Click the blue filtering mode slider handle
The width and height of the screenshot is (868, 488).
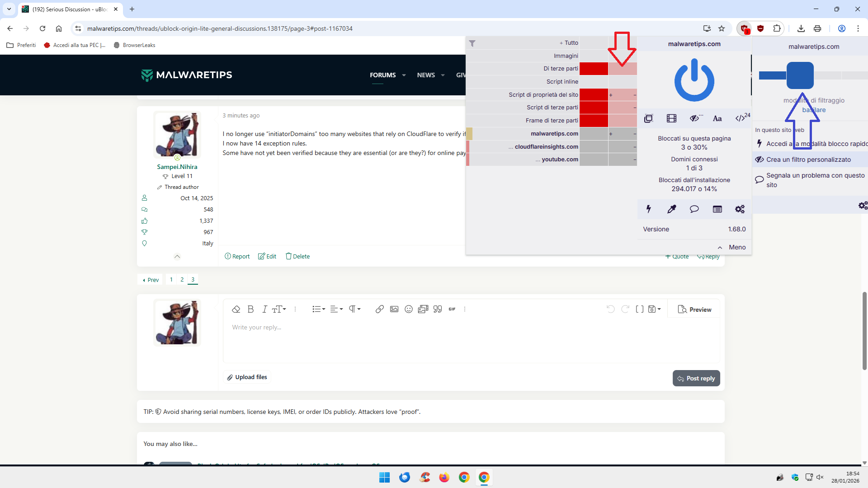tap(800, 75)
